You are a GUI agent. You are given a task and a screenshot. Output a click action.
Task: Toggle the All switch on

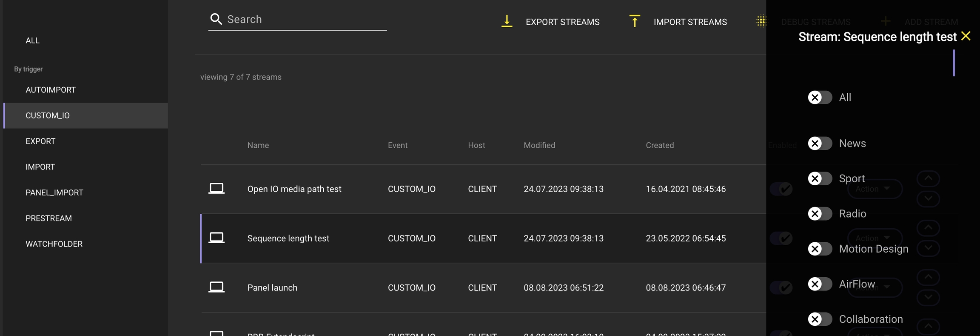pos(820,98)
